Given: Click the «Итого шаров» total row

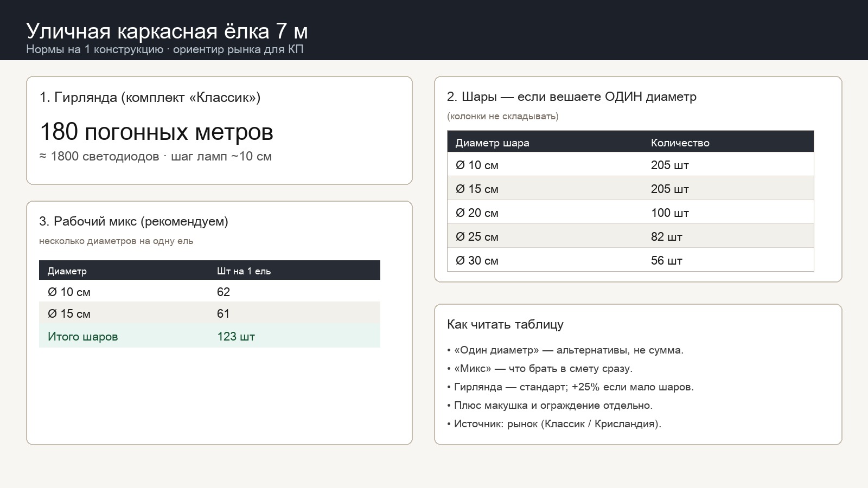Looking at the screenshot, I should (209, 336).
